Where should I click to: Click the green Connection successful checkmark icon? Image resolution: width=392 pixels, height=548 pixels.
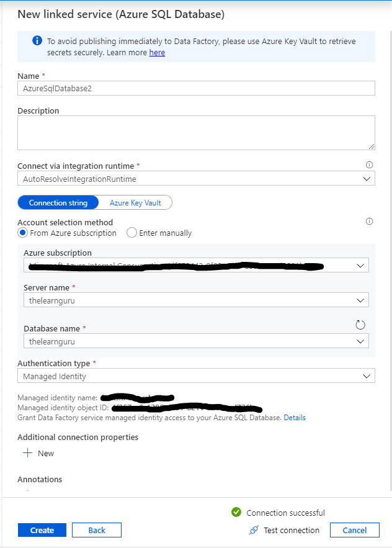[x=236, y=512]
